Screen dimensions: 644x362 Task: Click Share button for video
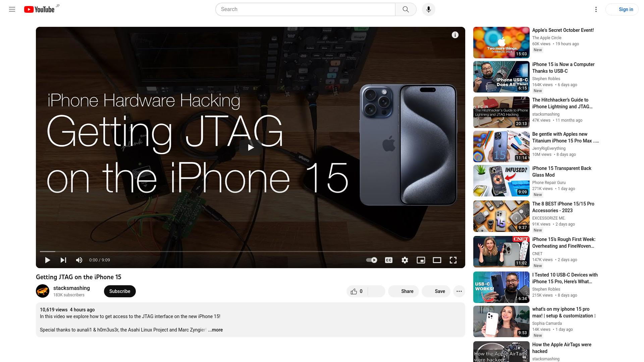click(x=404, y=291)
